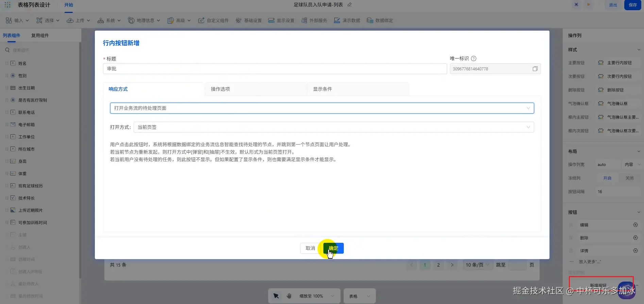The image size is (644, 304).
Task: Collapse the 样式 section
Action: click(x=639, y=50)
